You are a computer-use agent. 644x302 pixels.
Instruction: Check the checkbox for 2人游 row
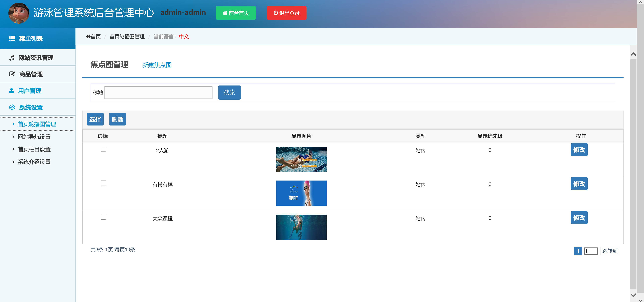tap(103, 149)
